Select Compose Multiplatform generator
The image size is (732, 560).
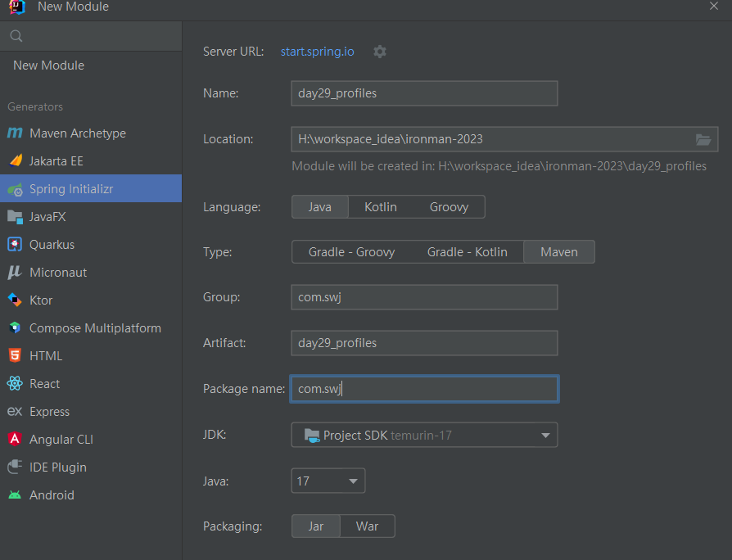pyautogui.click(x=91, y=328)
